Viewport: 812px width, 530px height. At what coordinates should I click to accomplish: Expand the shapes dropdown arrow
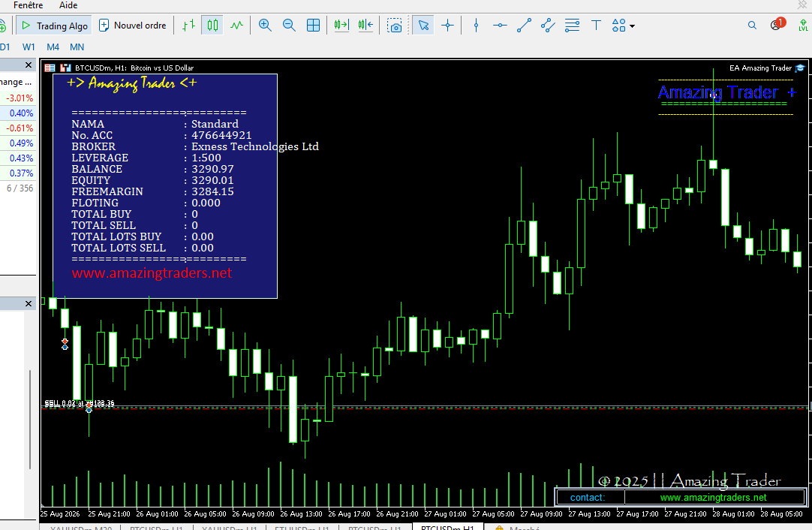click(633, 26)
